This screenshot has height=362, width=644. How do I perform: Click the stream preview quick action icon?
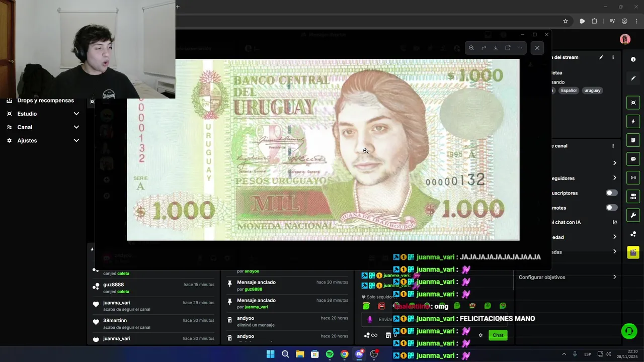633,103
